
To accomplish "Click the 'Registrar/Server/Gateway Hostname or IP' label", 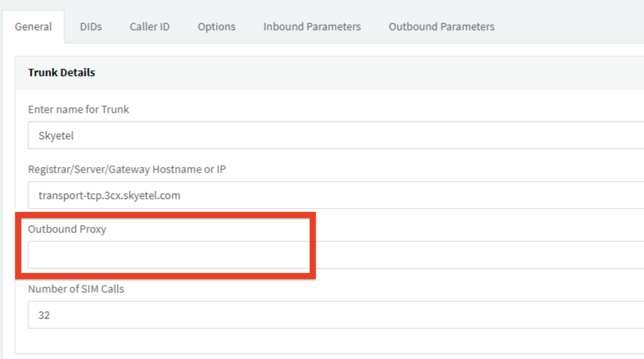I will (x=127, y=169).
